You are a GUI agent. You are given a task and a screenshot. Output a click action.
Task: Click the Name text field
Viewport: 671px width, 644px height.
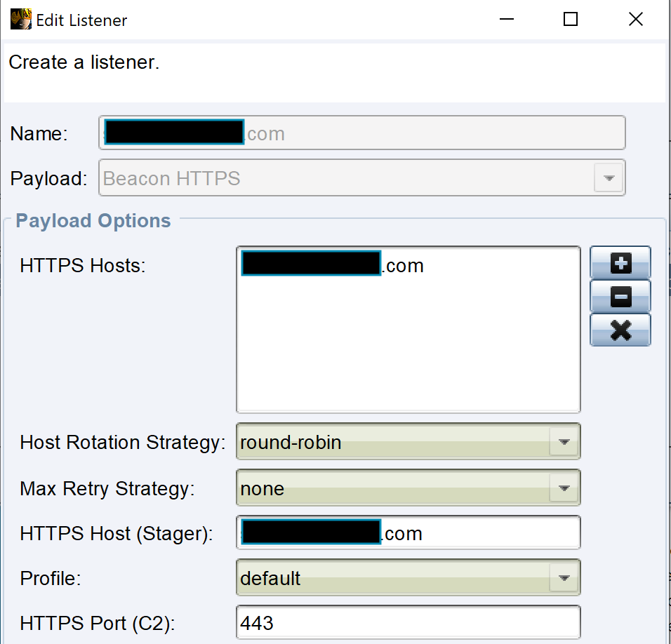click(x=435, y=133)
